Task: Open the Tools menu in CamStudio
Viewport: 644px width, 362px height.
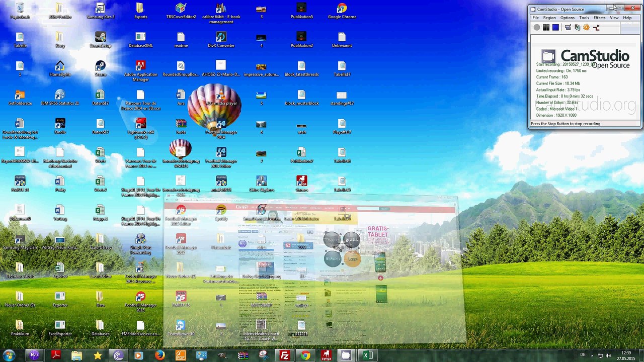Action: (x=584, y=18)
